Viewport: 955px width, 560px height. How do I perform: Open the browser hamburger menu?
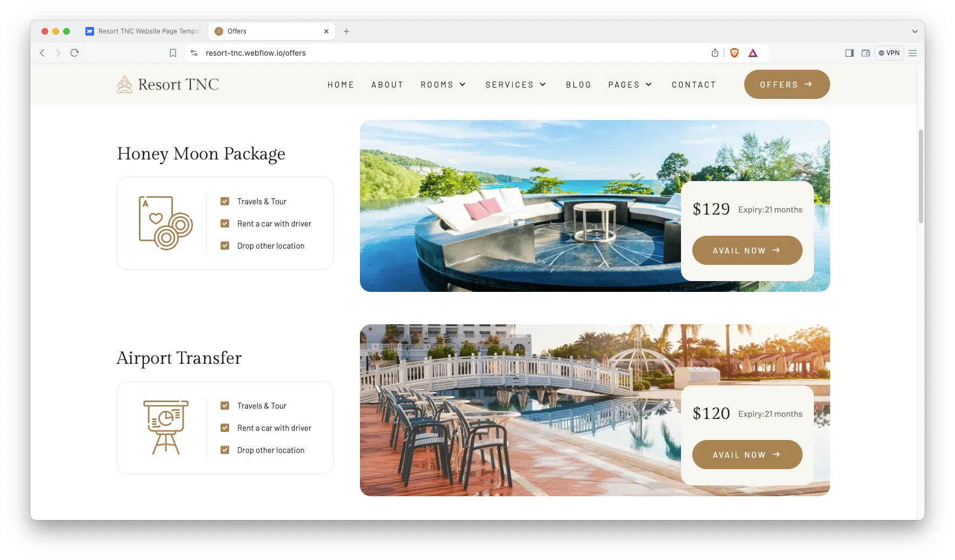pos(913,53)
